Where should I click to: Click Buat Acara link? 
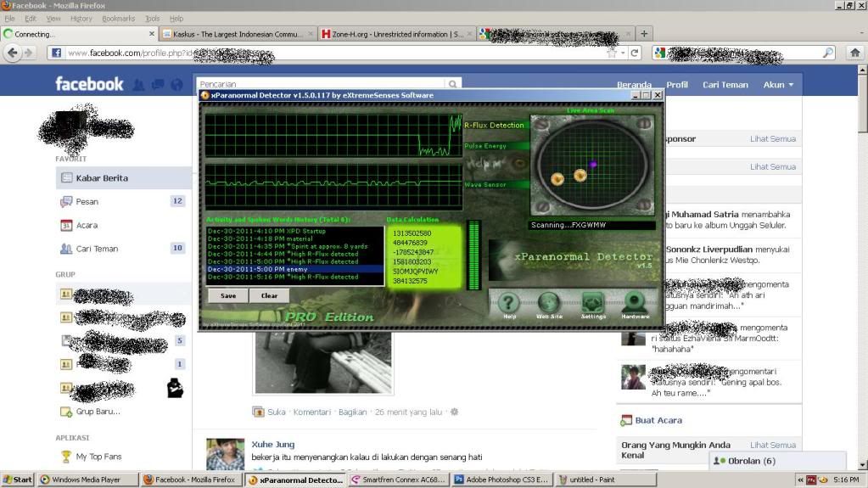click(658, 420)
